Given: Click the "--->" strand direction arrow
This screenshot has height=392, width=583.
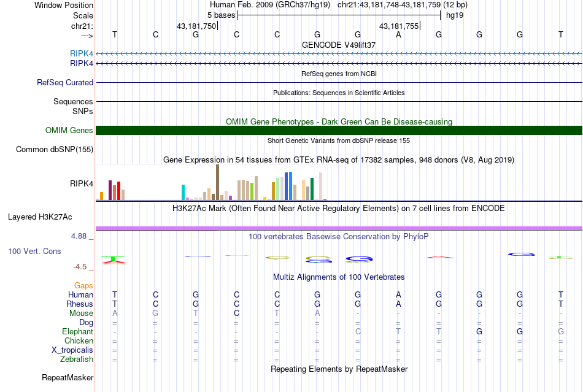Looking at the screenshot, I should (87, 36).
